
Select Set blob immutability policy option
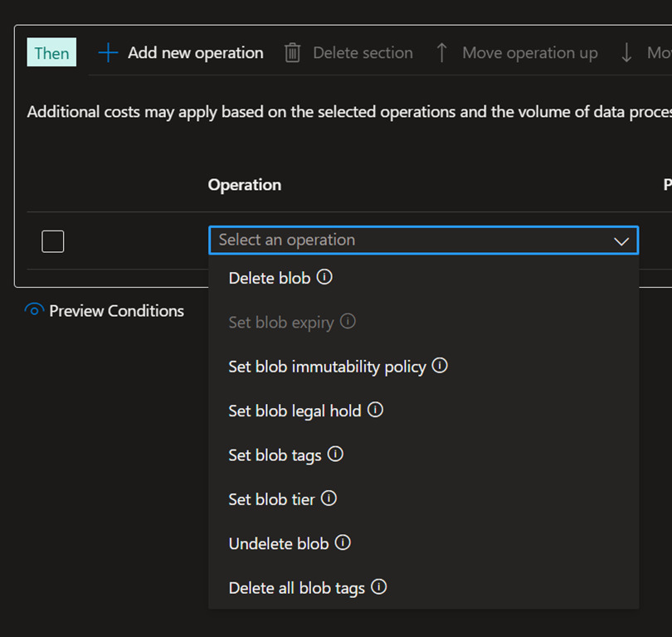[x=327, y=367]
